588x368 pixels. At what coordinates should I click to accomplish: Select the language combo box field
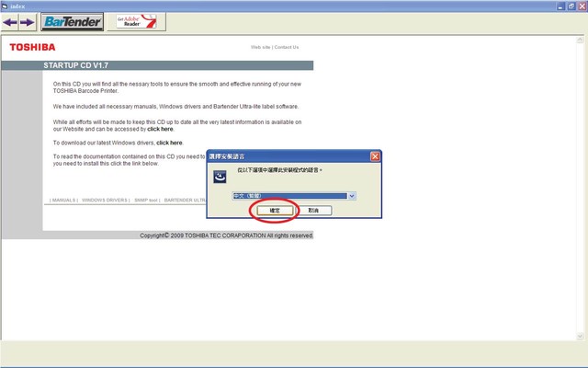coord(294,196)
